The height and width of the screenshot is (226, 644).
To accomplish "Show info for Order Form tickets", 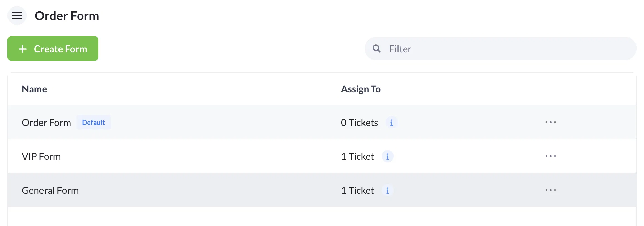I will pyautogui.click(x=391, y=123).
